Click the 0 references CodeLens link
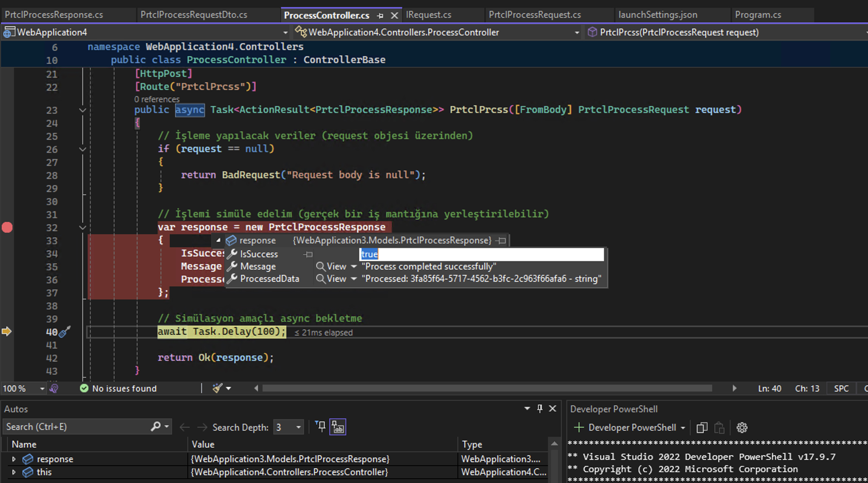 157,99
